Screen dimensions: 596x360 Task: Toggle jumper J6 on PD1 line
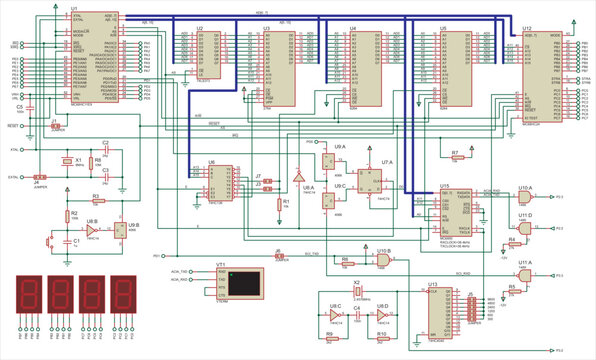[279, 256]
